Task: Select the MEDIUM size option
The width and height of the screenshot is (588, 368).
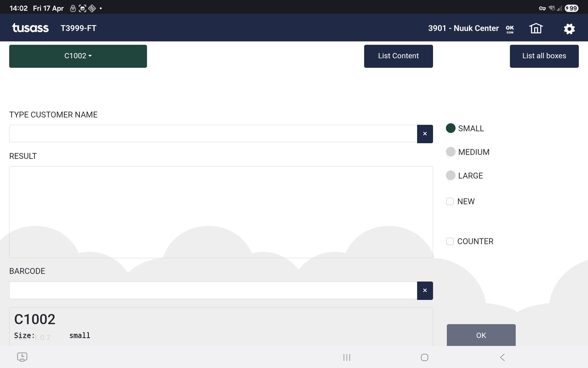Action: [450, 152]
